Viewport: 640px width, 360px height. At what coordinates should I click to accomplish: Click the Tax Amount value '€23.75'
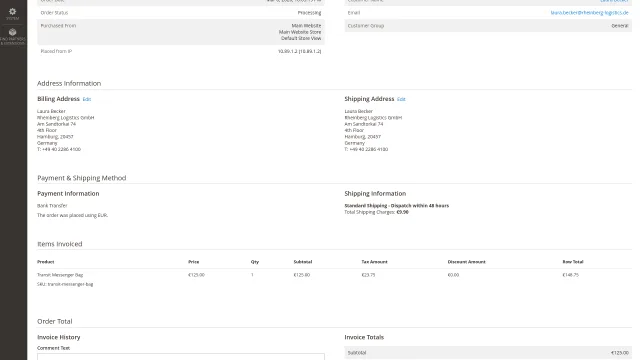click(x=368, y=275)
